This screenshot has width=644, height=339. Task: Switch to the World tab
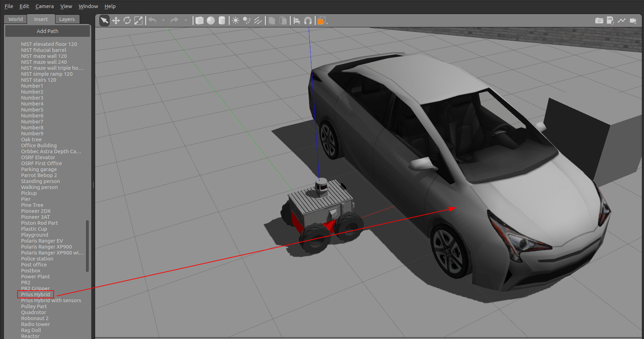[x=16, y=19]
